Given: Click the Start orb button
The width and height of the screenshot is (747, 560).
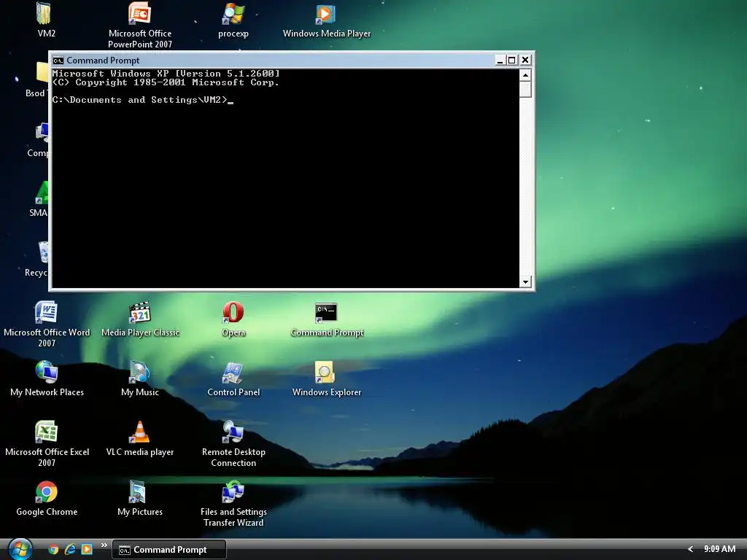Looking at the screenshot, I should pyautogui.click(x=20, y=549).
